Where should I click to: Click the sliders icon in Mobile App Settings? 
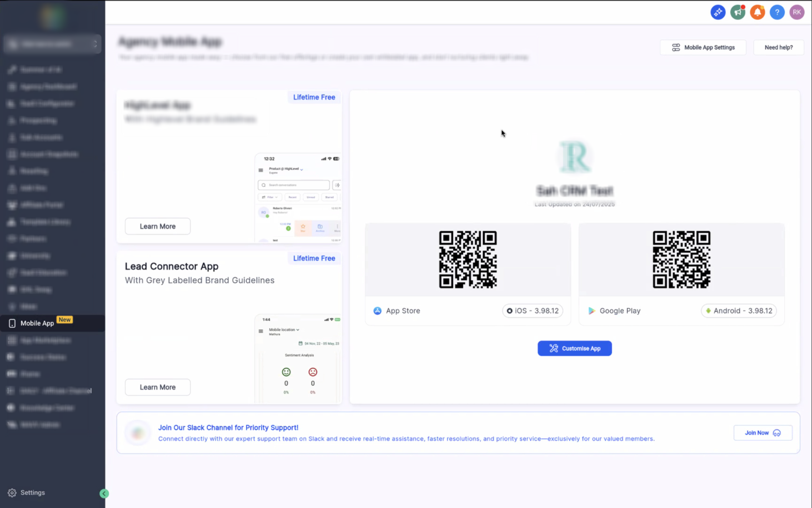pyautogui.click(x=676, y=48)
